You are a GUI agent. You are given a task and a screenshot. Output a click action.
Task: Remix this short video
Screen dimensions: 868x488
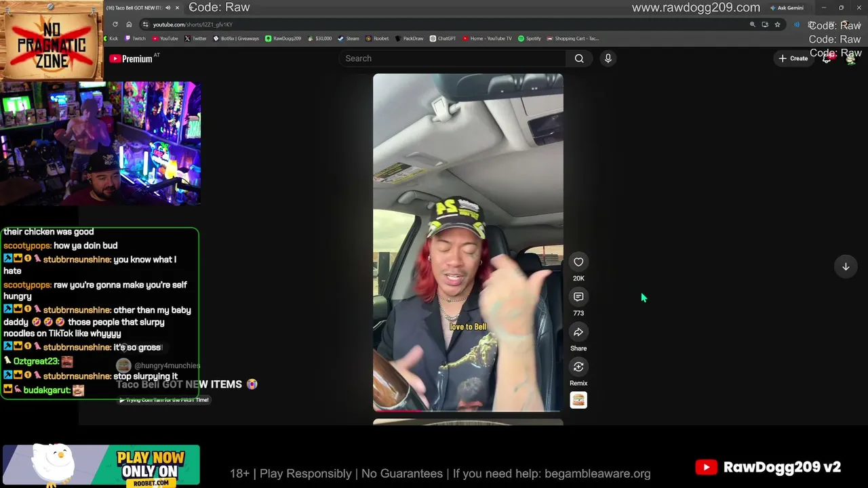coord(578,367)
